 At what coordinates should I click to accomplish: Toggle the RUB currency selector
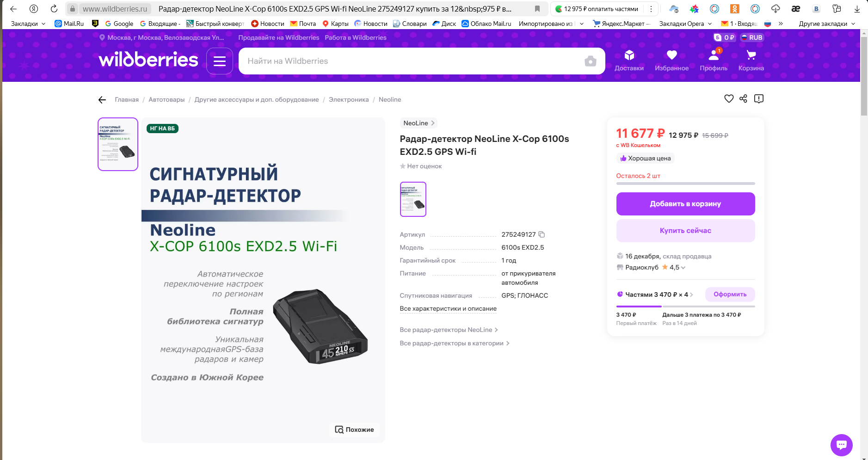[752, 37]
